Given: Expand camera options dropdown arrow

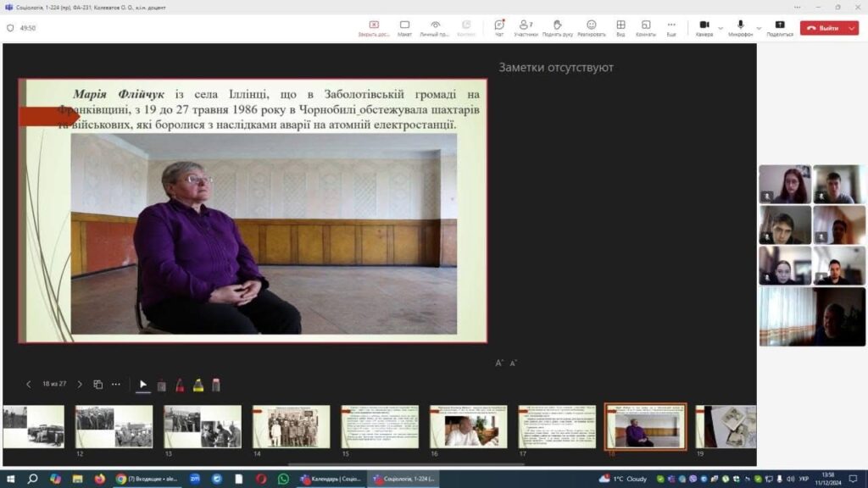Looking at the screenshot, I should pos(721,27).
